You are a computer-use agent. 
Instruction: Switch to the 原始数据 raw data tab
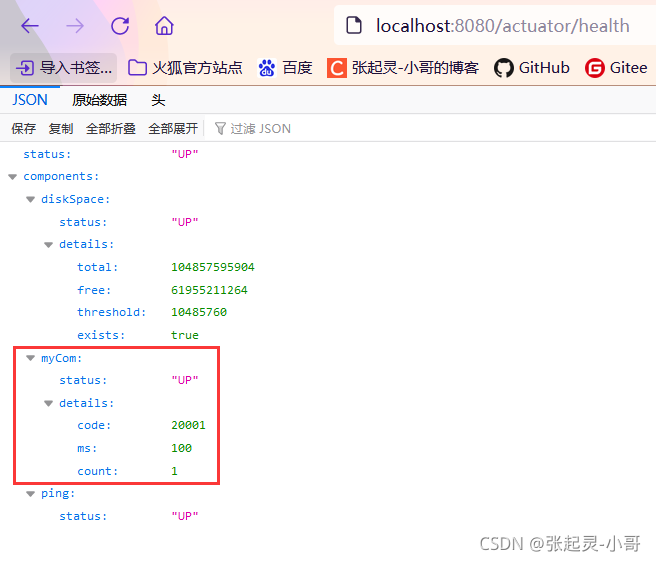99,100
